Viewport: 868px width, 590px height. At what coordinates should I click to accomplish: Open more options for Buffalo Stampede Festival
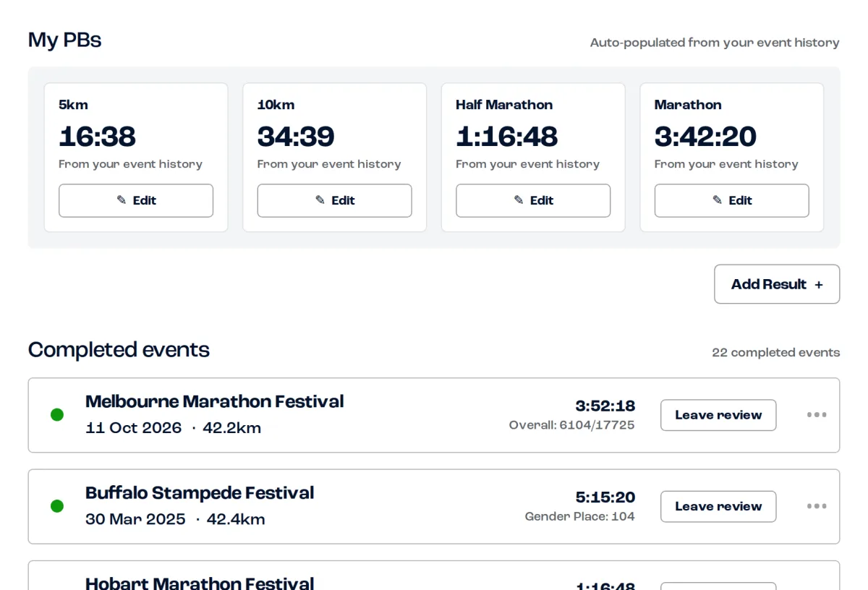[817, 506]
